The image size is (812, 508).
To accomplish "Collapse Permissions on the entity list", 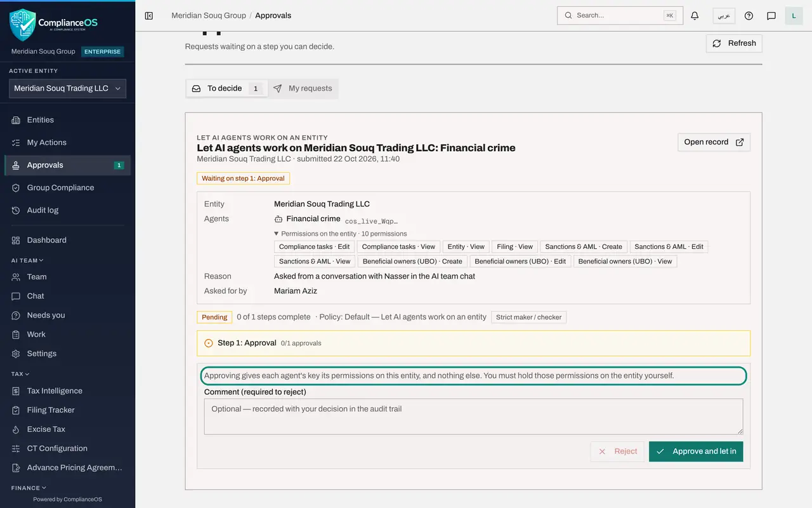I will 341,234.
